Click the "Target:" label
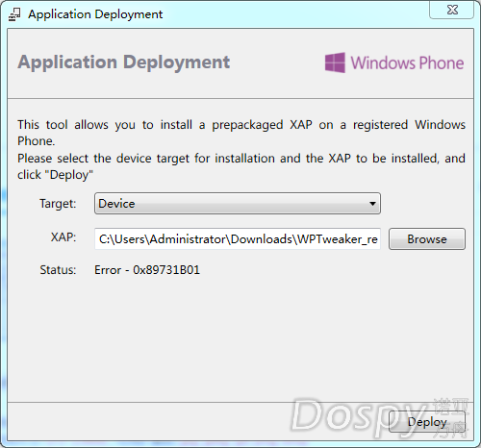 click(58, 204)
